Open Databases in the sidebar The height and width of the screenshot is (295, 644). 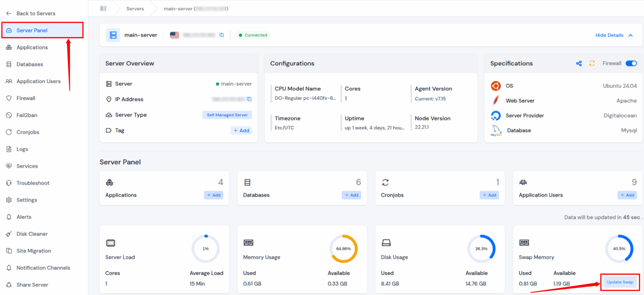tap(30, 64)
